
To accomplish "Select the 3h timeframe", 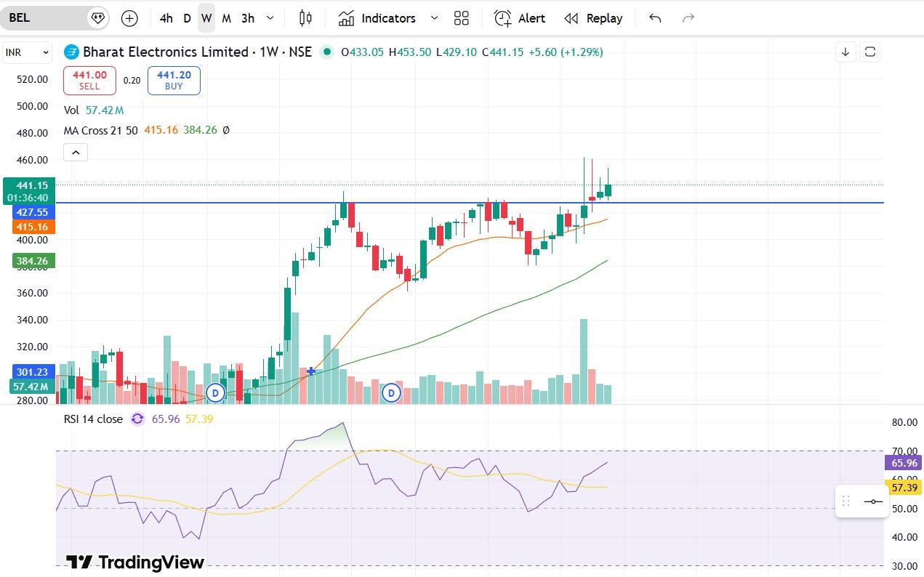I will point(248,18).
